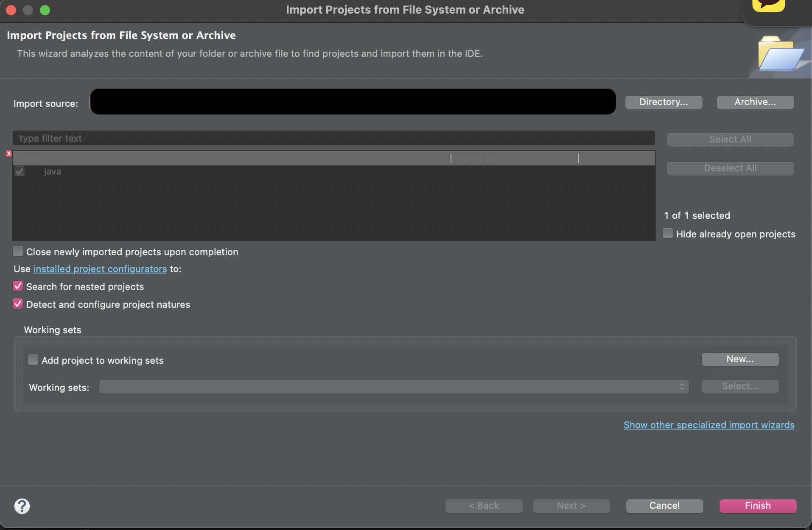
Task: Click the Finish button
Action: pyautogui.click(x=758, y=506)
